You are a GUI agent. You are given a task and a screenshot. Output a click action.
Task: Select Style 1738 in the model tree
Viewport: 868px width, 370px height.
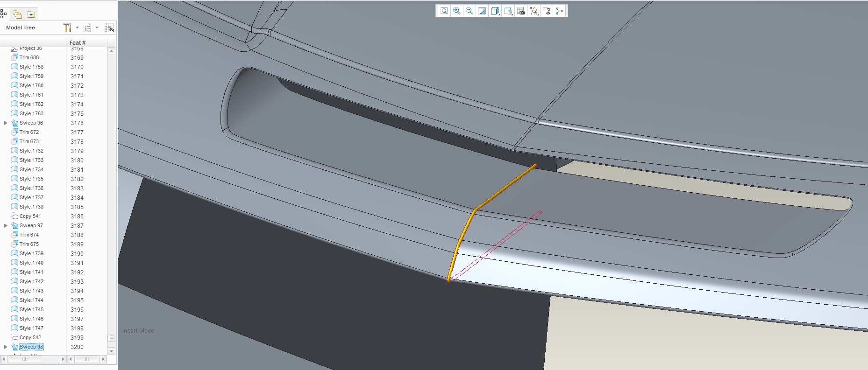click(31, 207)
